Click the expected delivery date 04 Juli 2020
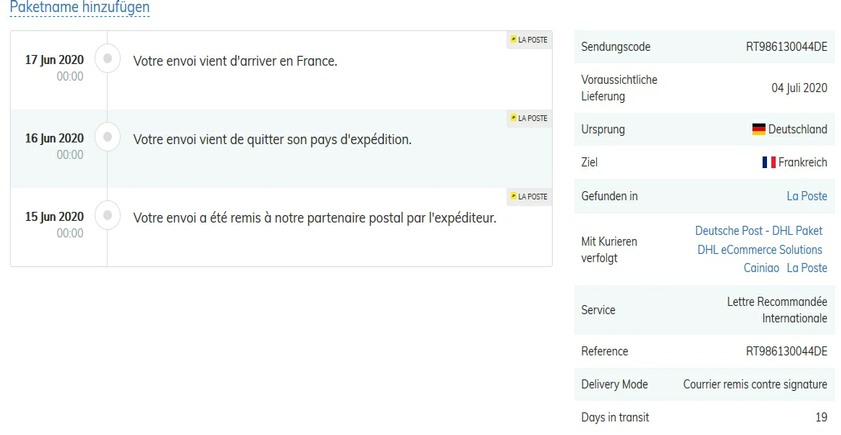The image size is (841, 435). pyautogui.click(x=799, y=88)
